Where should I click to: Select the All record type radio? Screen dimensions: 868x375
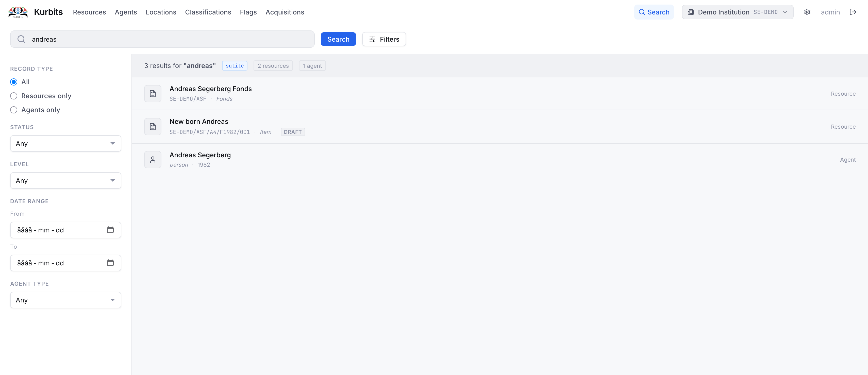pos(14,82)
